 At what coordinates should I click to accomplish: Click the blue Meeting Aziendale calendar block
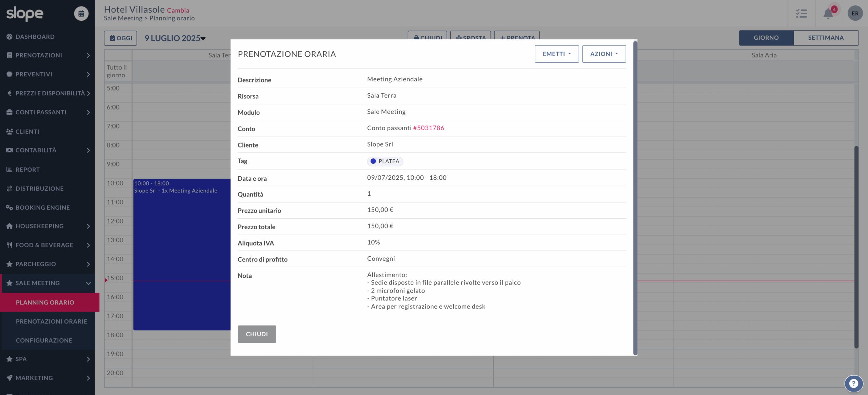click(x=182, y=254)
